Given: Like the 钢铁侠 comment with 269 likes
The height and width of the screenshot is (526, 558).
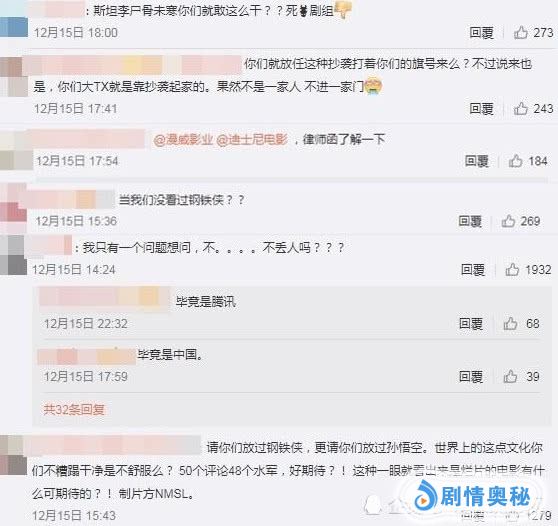Looking at the screenshot, I should [508, 221].
